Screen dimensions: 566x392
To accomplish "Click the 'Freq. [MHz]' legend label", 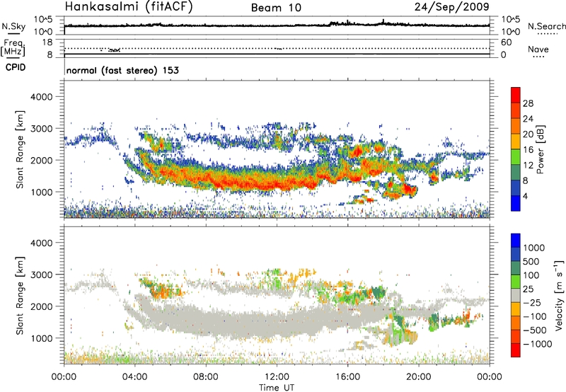I will click(13, 48).
